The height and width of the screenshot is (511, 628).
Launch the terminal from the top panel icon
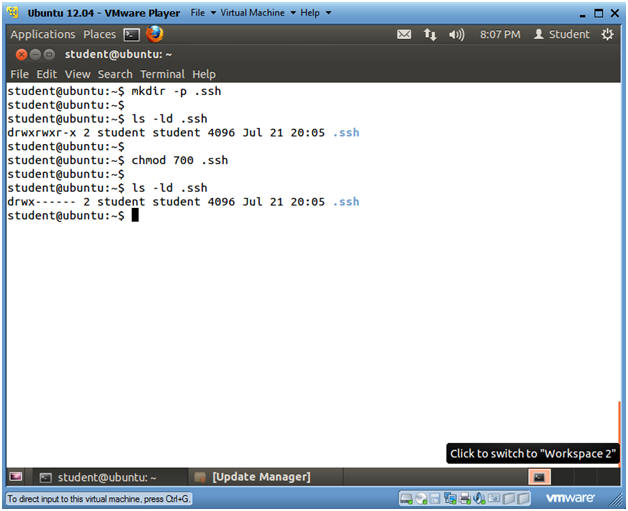pos(131,35)
